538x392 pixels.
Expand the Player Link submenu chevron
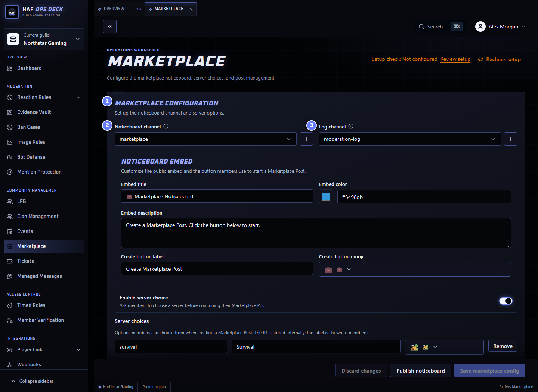(x=78, y=350)
